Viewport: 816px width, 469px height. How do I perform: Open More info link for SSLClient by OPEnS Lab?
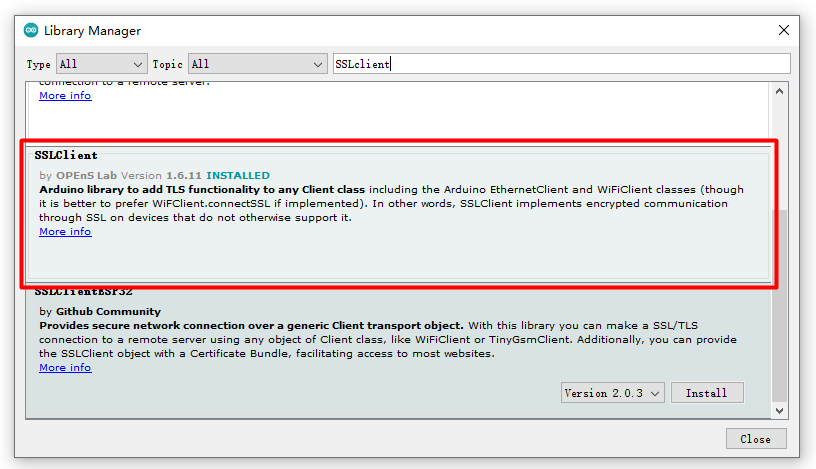pos(65,232)
